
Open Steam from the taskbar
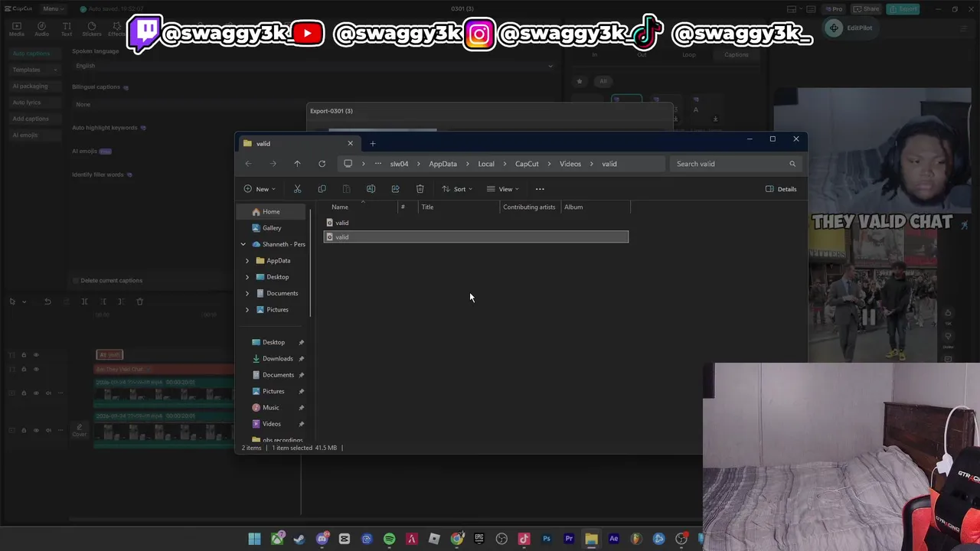tap(299, 539)
